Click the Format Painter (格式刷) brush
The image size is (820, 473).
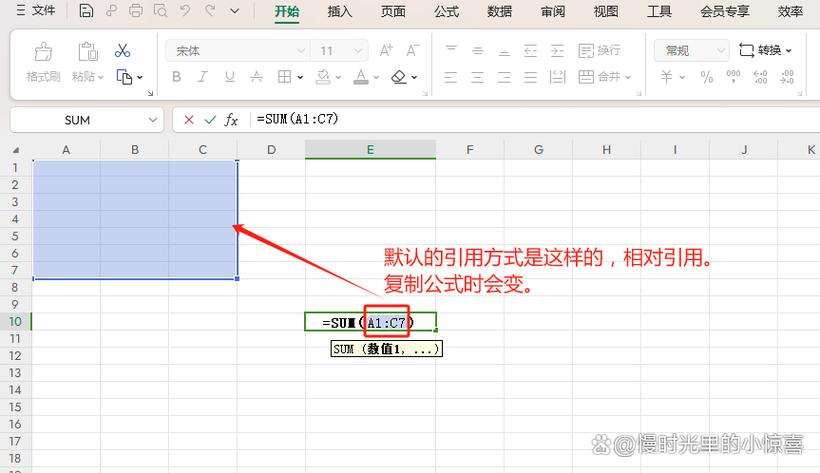pyautogui.click(x=43, y=52)
